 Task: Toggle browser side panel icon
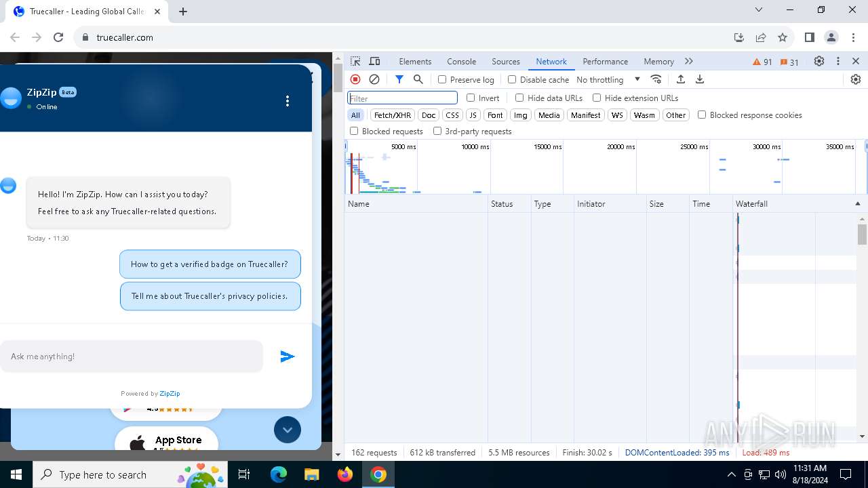809,37
